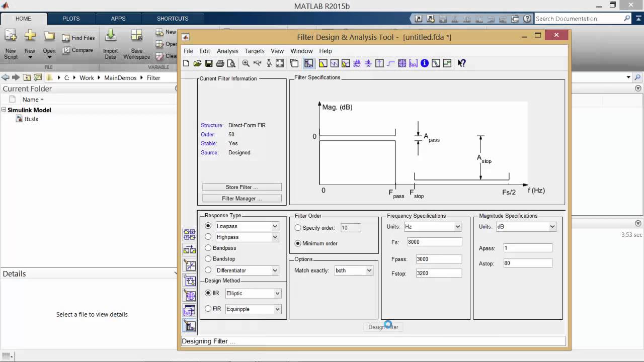Viewport: 644px width, 362px height.
Task: Show the Phase Response plot
Action: coord(334,63)
